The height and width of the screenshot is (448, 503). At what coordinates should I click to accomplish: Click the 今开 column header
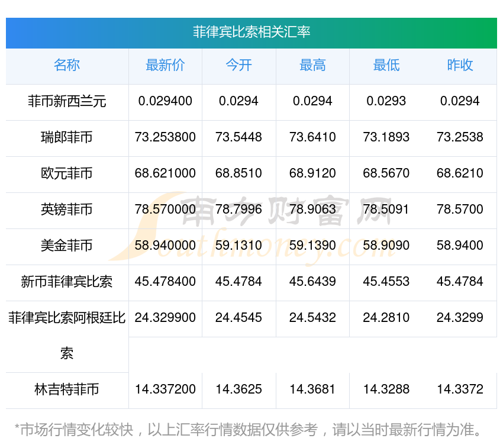[238, 65]
